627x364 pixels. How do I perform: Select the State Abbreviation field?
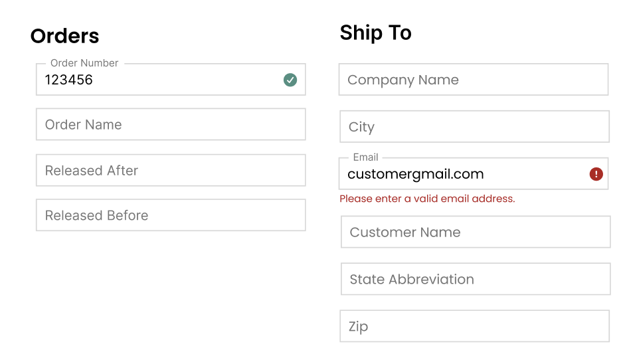(x=476, y=280)
